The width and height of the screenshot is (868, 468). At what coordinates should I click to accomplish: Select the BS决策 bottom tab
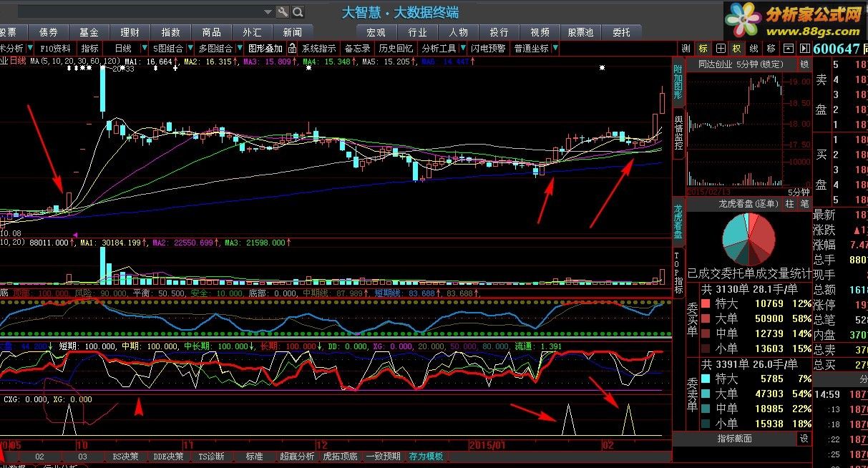coord(126,457)
